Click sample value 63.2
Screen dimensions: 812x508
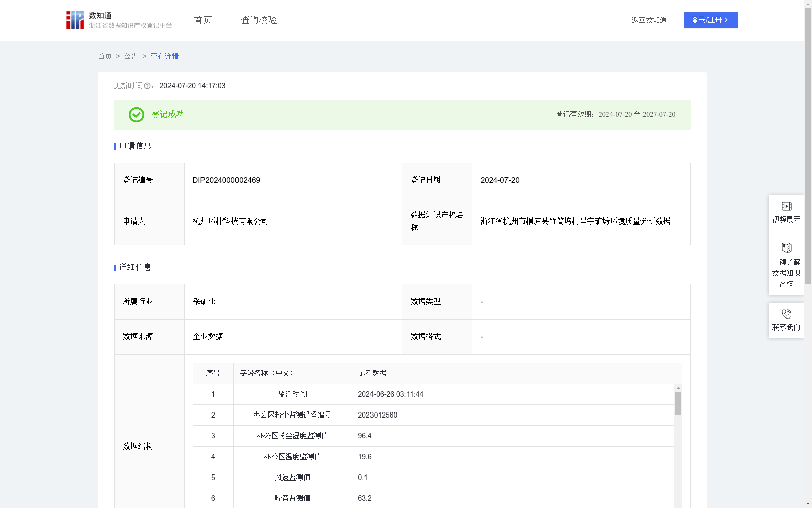coord(364,498)
